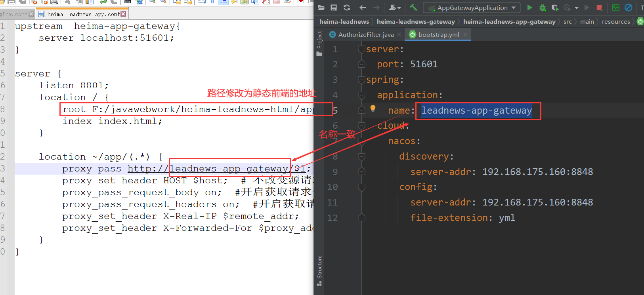Click the Synchronize refresh icon in IntelliJ
The width and height of the screenshot is (644, 295).
[347, 8]
